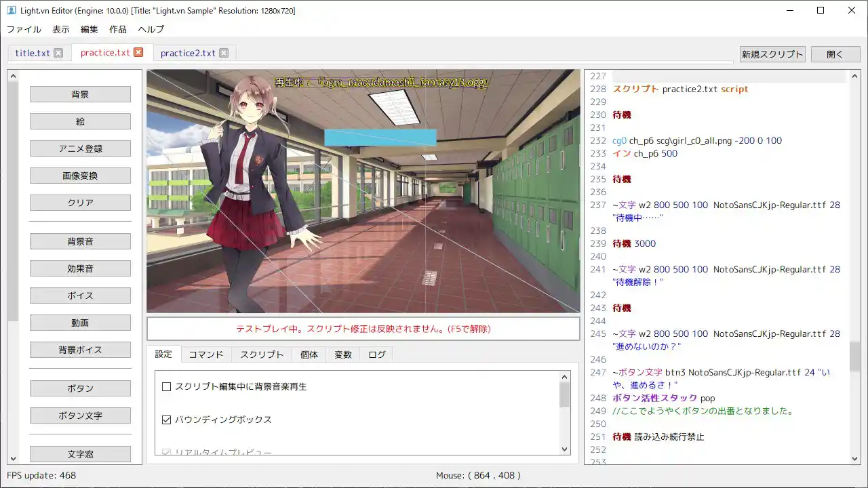Click the script editor scrollbar thumb
This screenshot has height=488, width=868.
tap(854, 356)
